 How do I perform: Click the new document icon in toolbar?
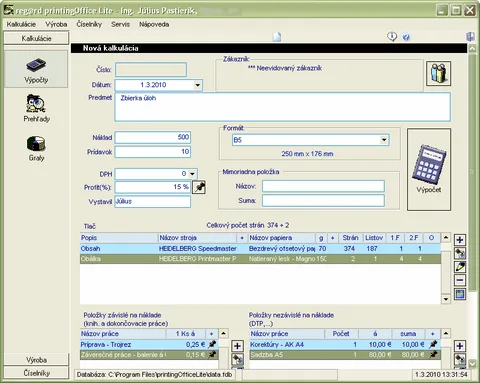click(x=277, y=37)
